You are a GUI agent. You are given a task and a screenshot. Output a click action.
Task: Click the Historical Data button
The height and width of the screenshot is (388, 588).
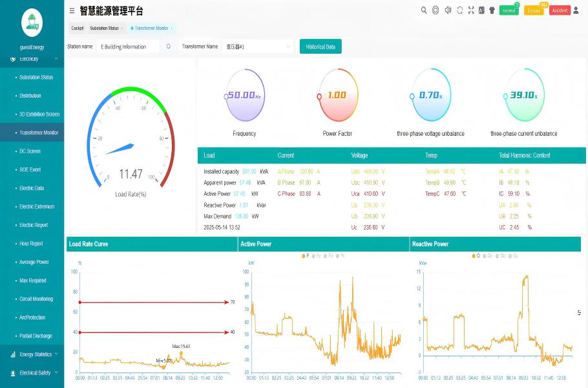click(320, 47)
